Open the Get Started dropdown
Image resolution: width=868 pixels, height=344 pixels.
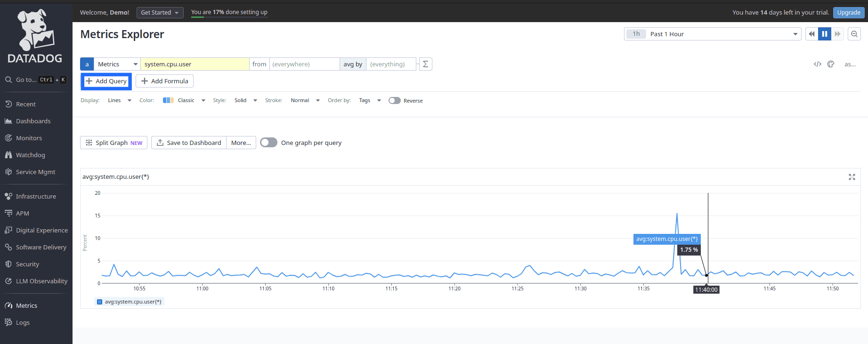160,13
